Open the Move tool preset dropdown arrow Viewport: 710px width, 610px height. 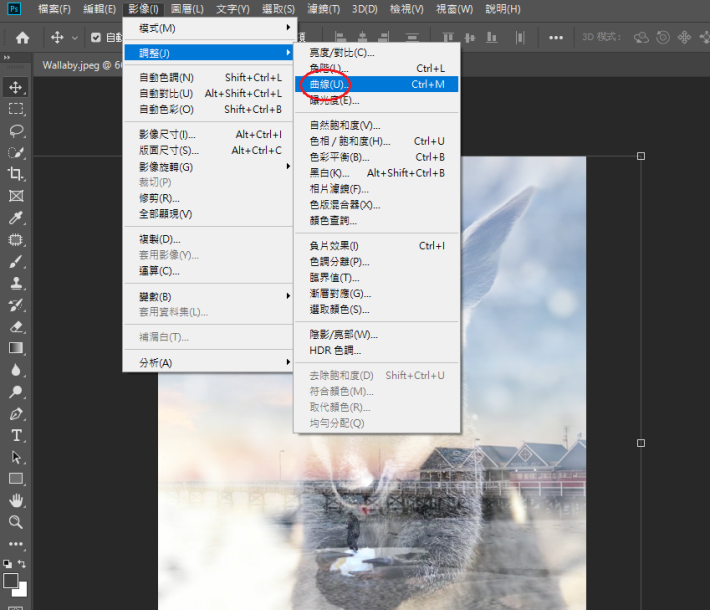(75, 38)
